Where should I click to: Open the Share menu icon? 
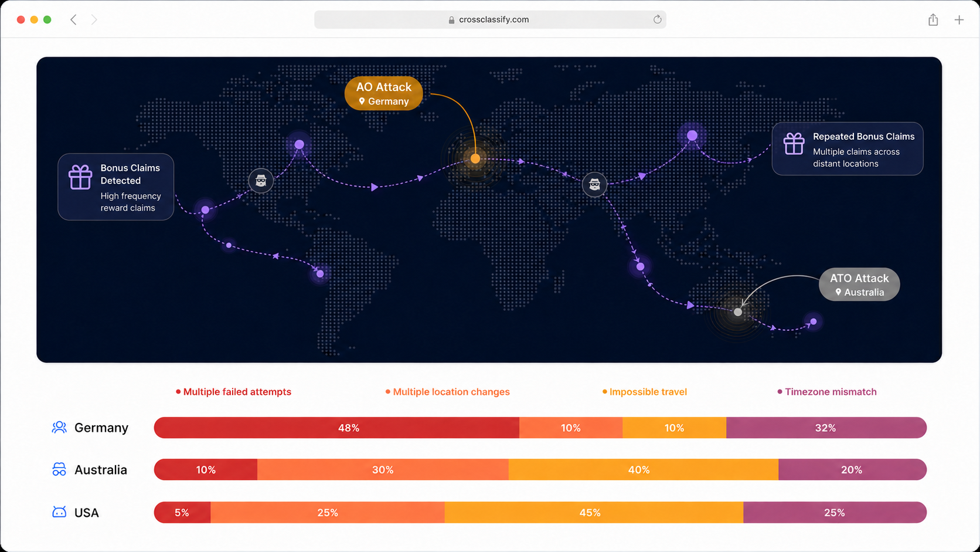933,20
